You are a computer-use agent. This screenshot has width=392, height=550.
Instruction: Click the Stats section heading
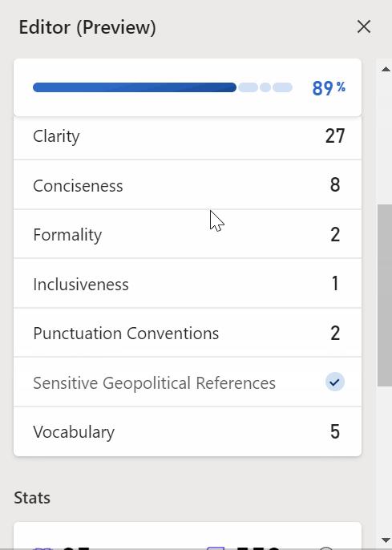32,497
